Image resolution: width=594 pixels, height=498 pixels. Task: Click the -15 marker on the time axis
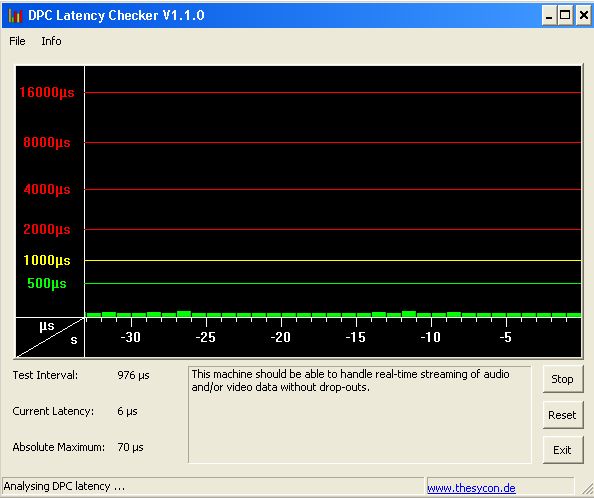pos(355,337)
